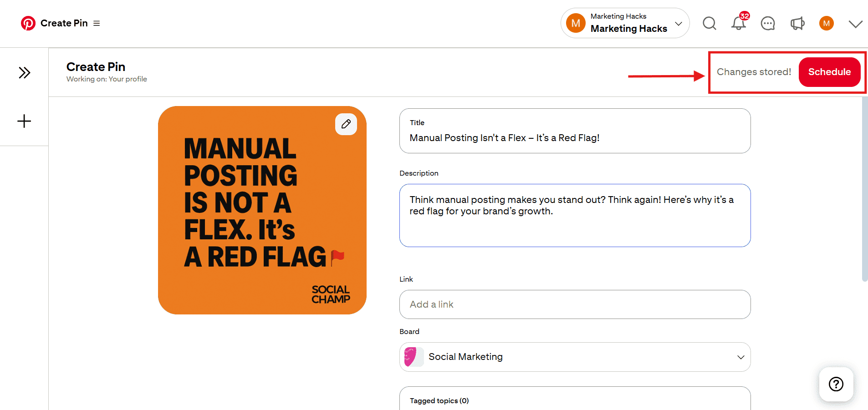Open messages with the chat bubble icon
Viewport: 868px width, 410px height.
768,23
